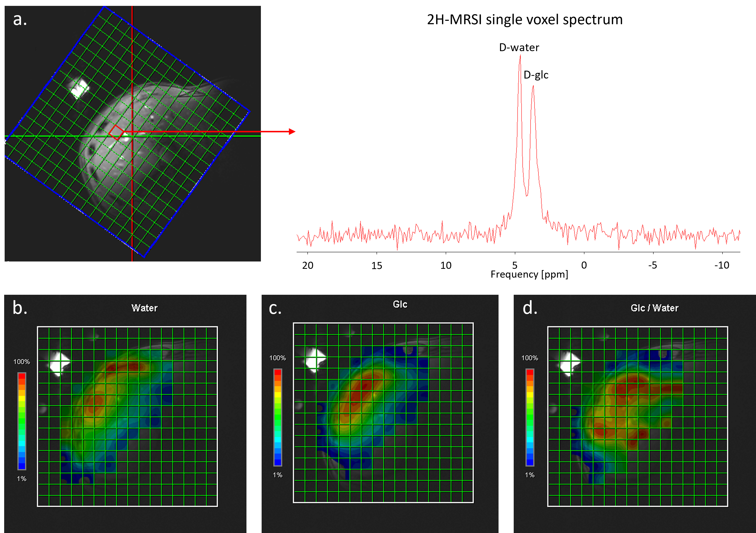Click the red arrowhead pointing to the spectrum

pos(292,132)
